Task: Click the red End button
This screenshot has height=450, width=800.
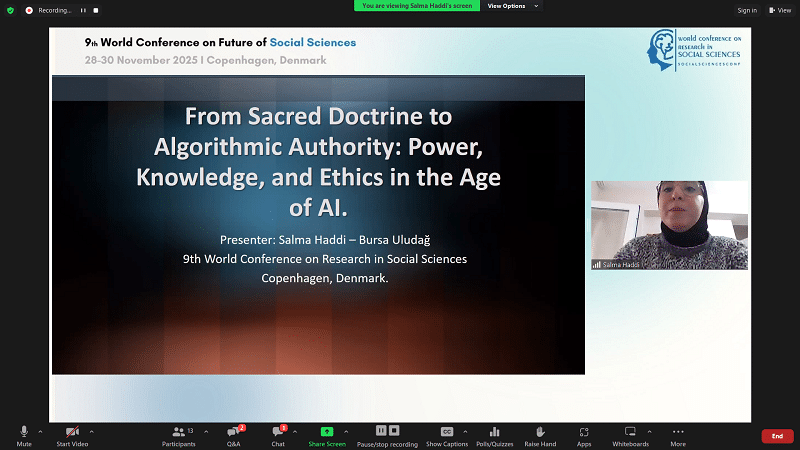Action: (x=777, y=436)
